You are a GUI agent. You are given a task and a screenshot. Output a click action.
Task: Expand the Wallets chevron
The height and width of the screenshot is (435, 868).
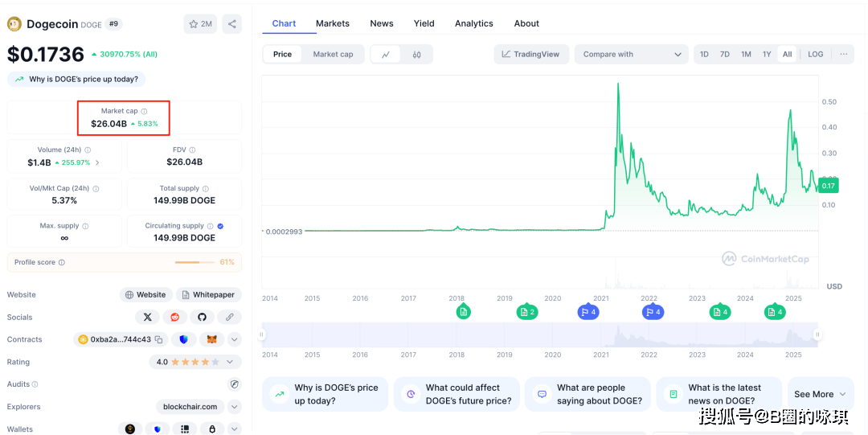point(234,429)
